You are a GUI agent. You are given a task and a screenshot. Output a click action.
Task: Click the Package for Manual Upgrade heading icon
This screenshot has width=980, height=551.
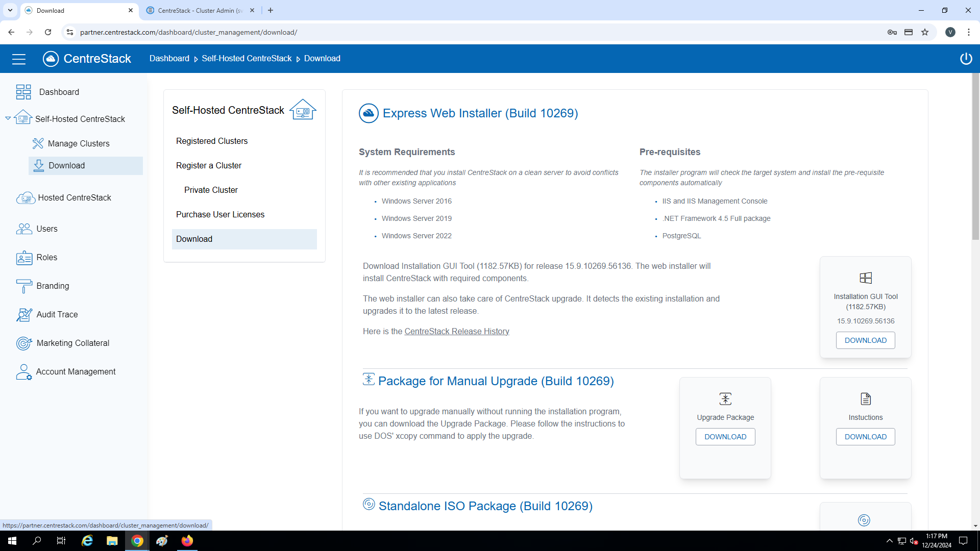[x=369, y=379]
